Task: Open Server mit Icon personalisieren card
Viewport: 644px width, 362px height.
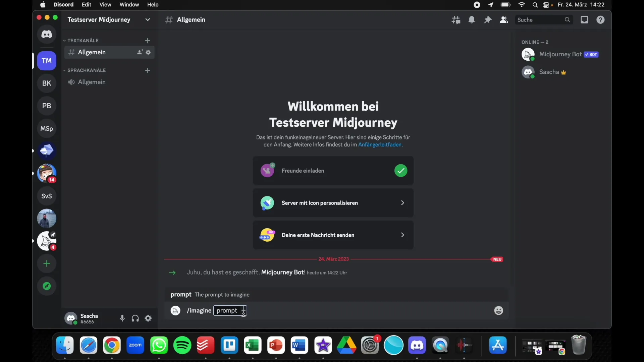Action: (x=333, y=203)
